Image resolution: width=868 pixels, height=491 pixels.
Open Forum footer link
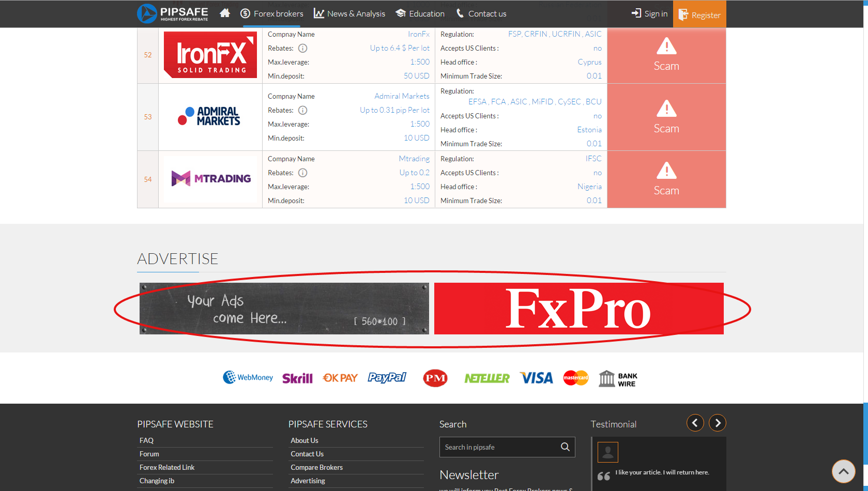[149, 454]
